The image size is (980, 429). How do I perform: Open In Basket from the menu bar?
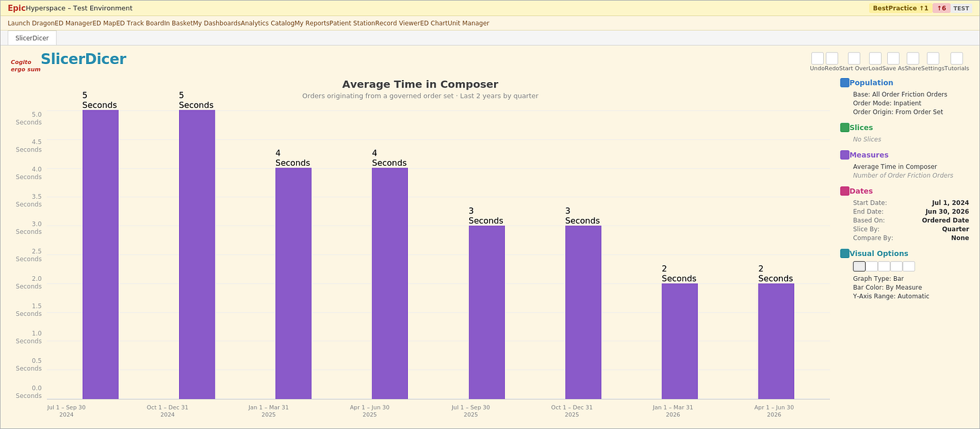tap(178, 23)
